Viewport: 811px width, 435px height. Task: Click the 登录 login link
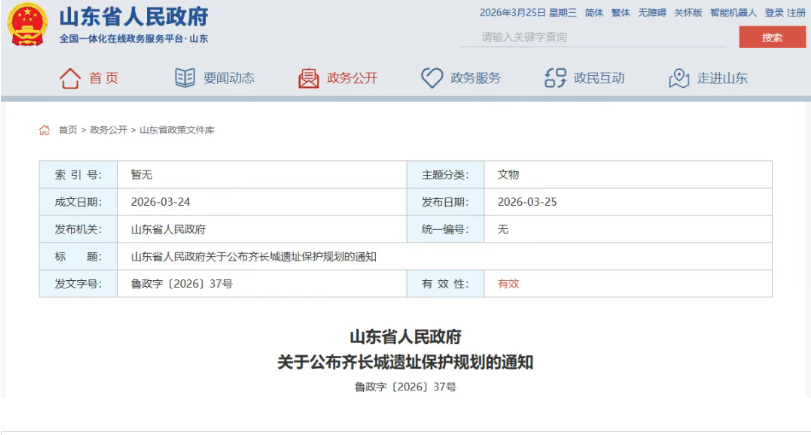[774, 13]
